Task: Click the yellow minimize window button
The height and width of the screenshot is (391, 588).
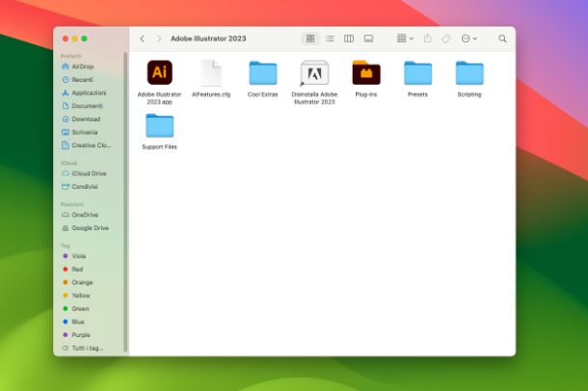Action: [x=75, y=39]
